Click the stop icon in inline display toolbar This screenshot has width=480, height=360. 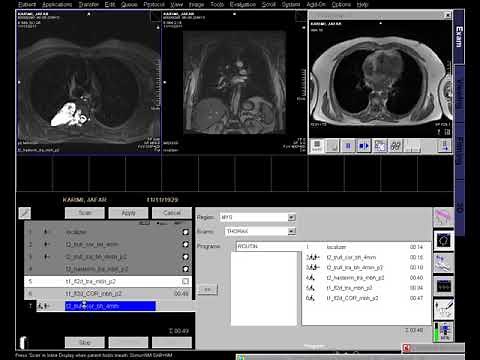(317, 146)
